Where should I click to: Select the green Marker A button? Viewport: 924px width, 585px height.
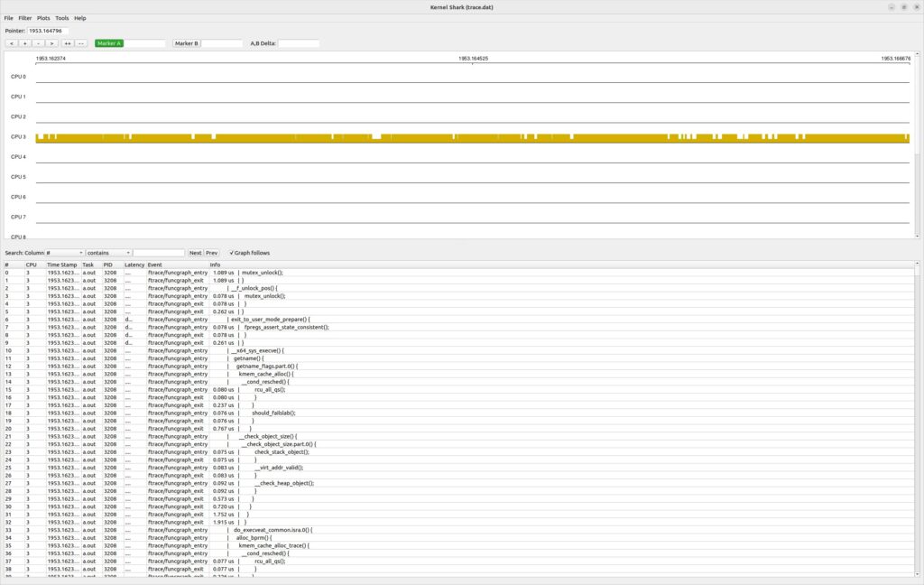point(108,43)
